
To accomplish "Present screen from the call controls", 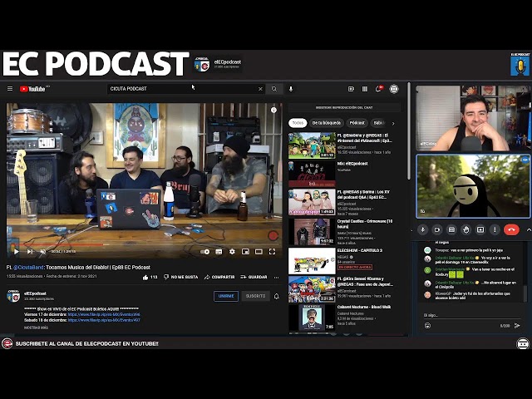I will tap(480, 229).
